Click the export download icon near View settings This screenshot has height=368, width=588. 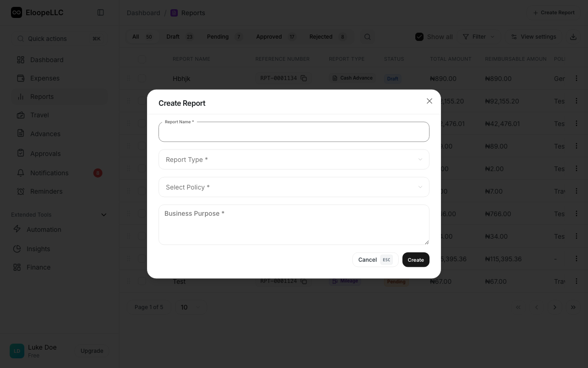[573, 36]
